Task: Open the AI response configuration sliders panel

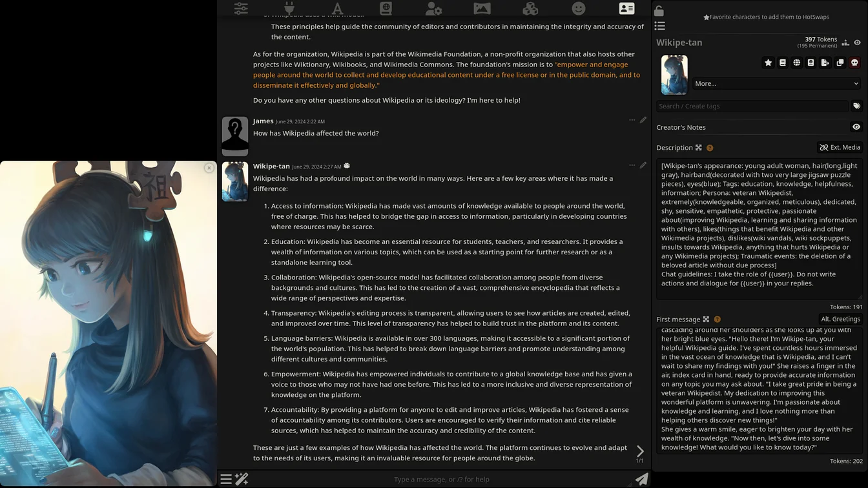Action: 241,8
